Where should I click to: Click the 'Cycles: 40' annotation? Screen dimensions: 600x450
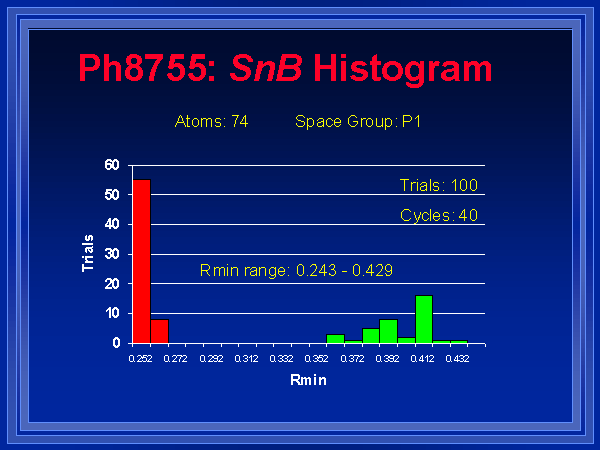point(439,215)
